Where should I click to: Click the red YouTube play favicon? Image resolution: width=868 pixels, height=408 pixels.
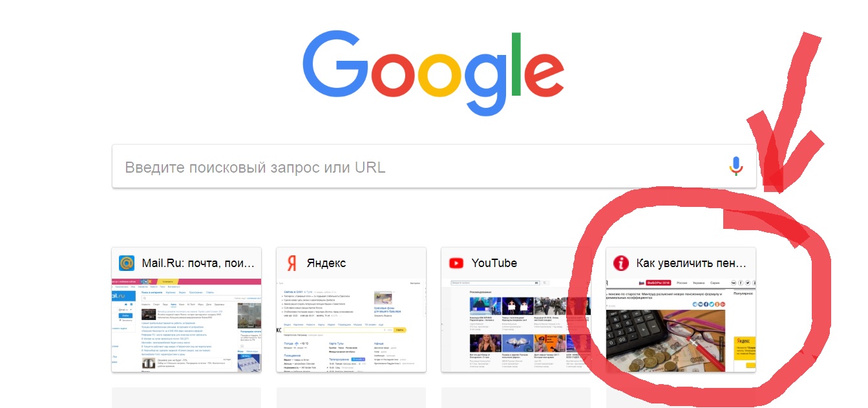(456, 263)
